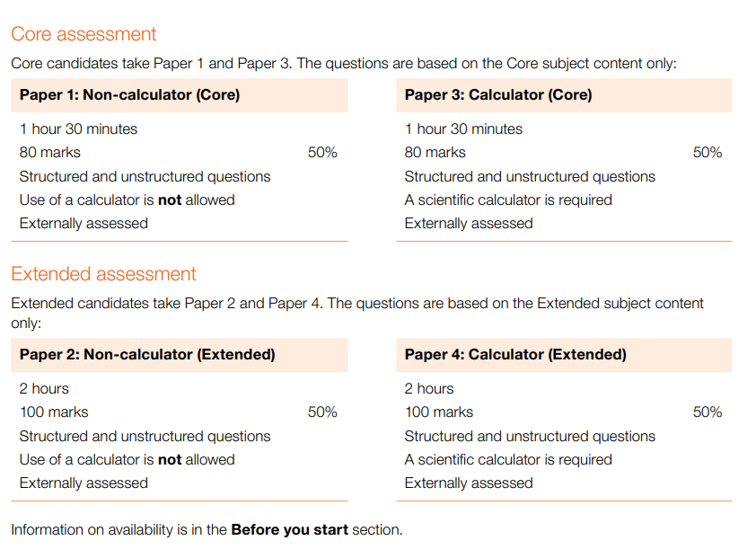Click the 50% weighting under Paper 4
The width and height of the screenshot is (756, 558).
[708, 412]
